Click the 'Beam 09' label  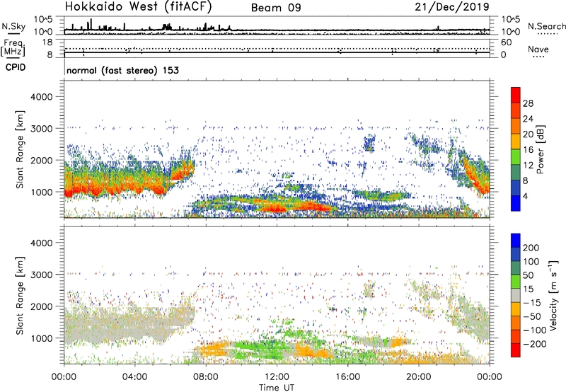[x=276, y=8]
